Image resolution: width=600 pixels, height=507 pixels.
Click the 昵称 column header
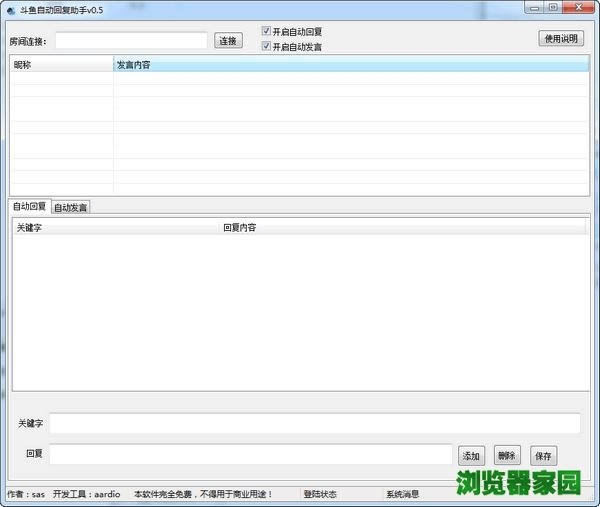tap(62, 65)
